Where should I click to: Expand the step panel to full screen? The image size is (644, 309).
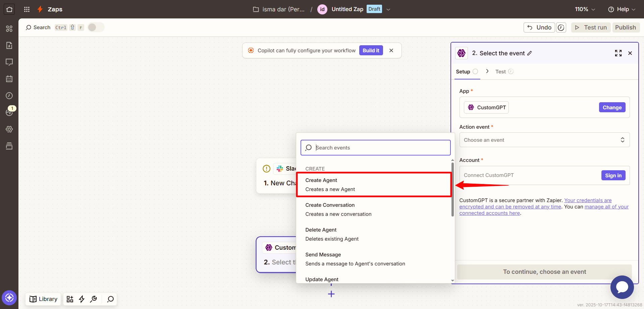tap(618, 53)
